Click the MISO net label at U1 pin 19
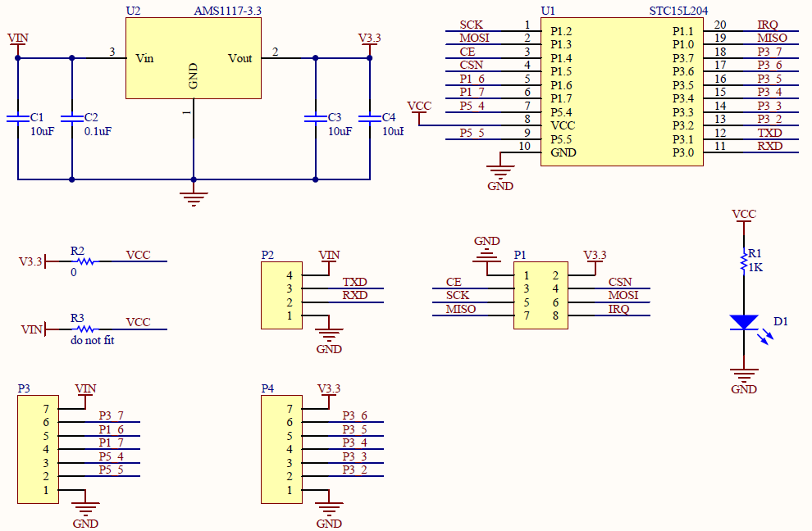812x531 pixels. click(772, 38)
